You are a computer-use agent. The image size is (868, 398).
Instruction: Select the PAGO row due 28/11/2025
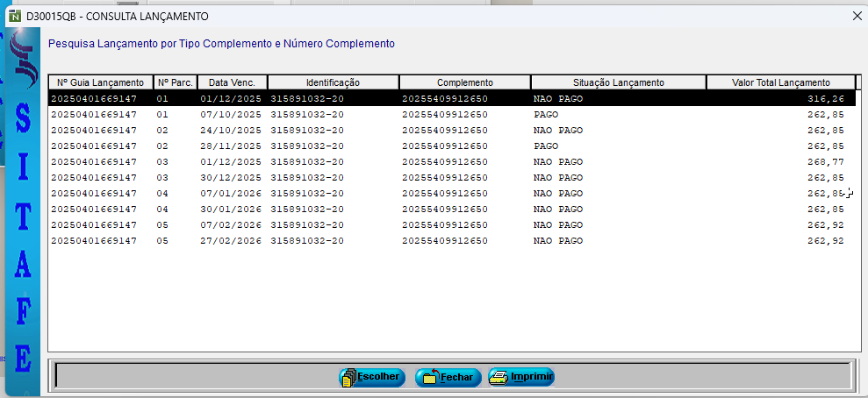(x=439, y=146)
